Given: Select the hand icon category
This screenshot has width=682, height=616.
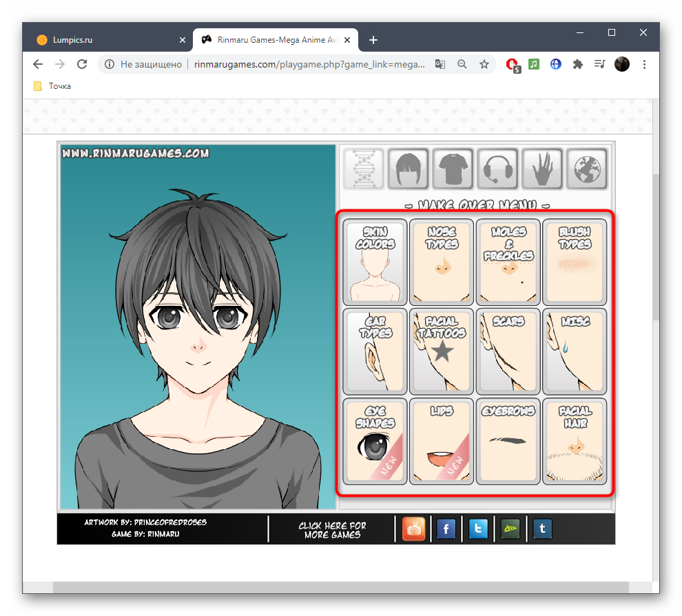Looking at the screenshot, I should pos(542,169).
